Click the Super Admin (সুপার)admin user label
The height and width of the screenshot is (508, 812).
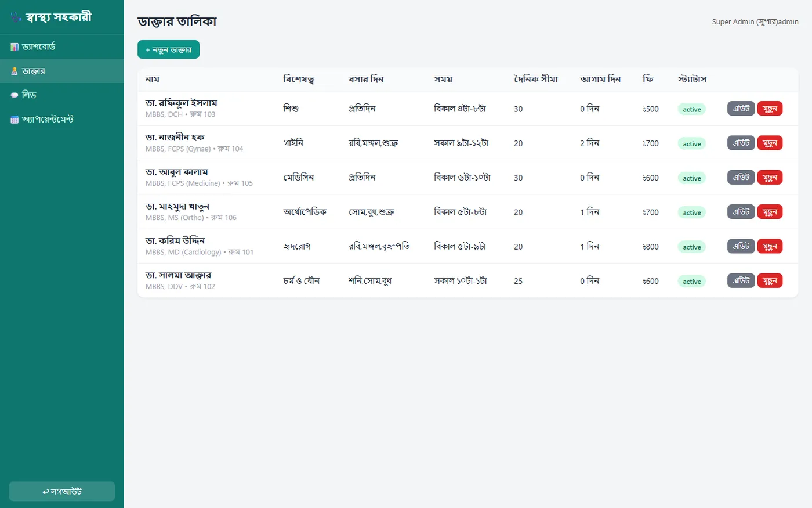[755, 21]
